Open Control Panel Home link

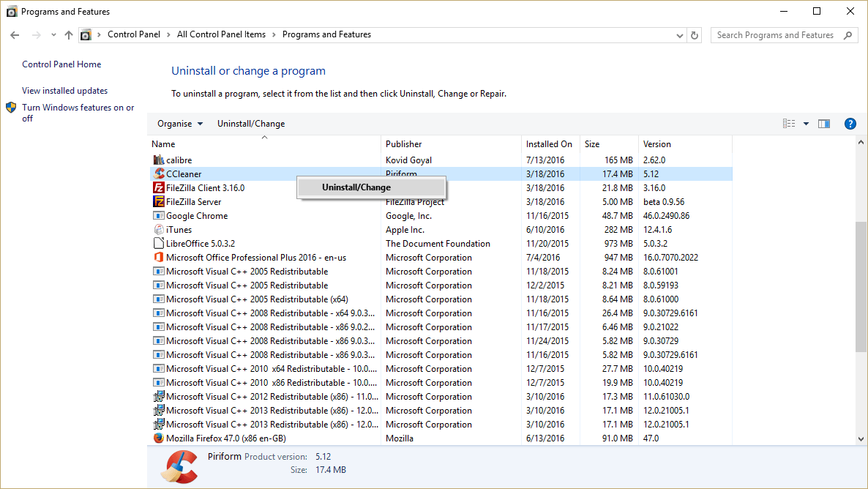(61, 64)
